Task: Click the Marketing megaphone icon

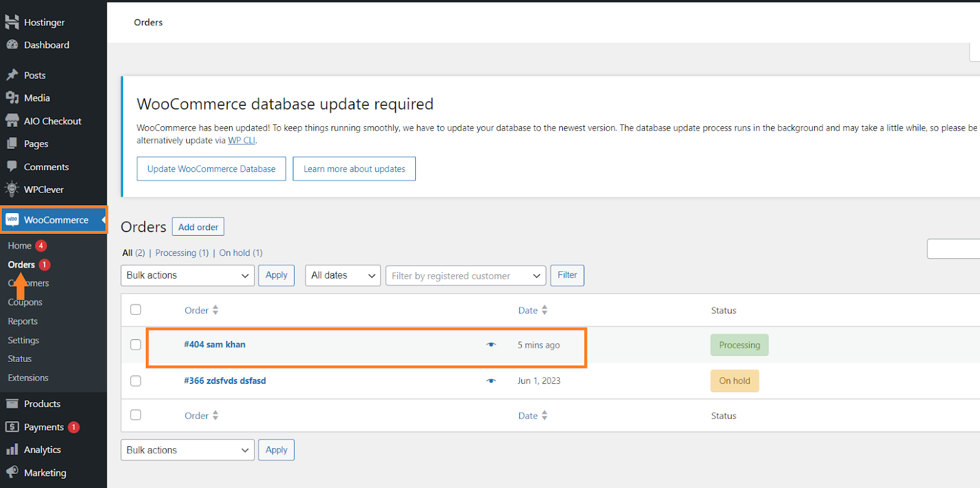Action: pyautogui.click(x=12, y=472)
